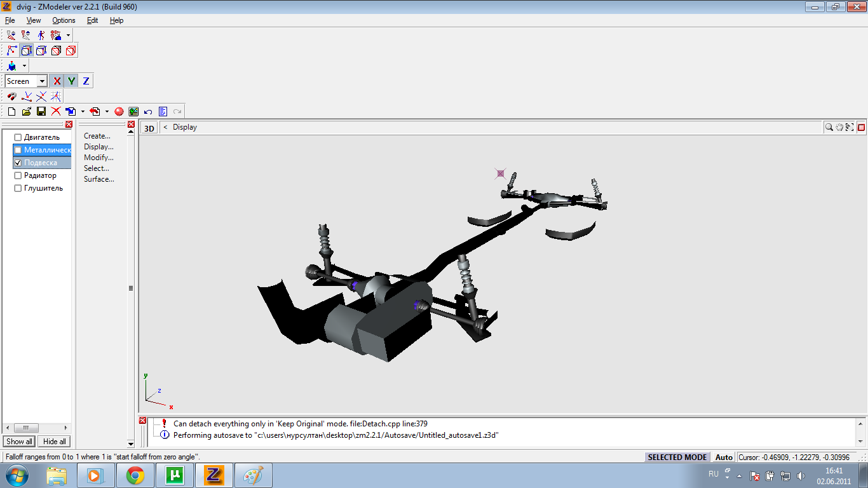Click the maximize viewport icon with corner arrows

pos(850,127)
